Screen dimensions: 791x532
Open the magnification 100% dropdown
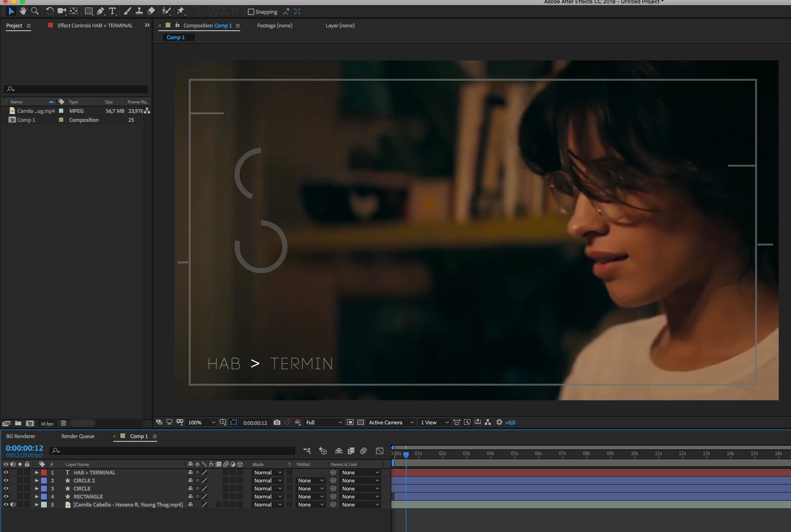pos(202,422)
